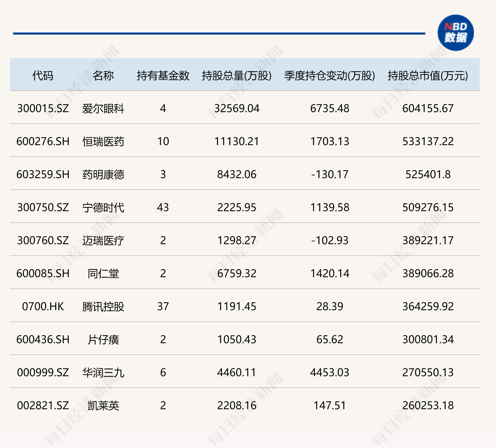
Task: Click stock code 600436.SH
Action: [x=43, y=340]
